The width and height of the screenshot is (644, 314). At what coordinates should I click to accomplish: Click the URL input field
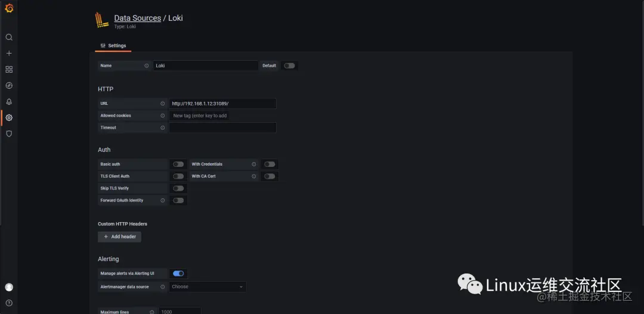tap(222, 104)
